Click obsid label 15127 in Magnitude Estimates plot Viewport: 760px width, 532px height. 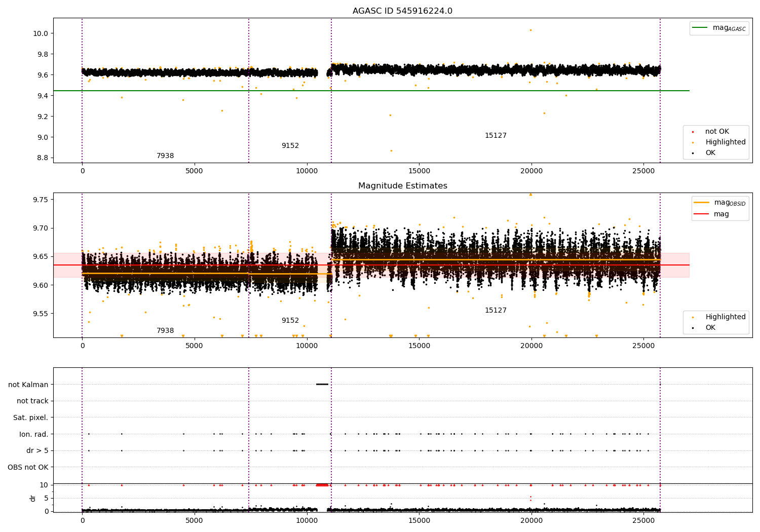click(496, 311)
